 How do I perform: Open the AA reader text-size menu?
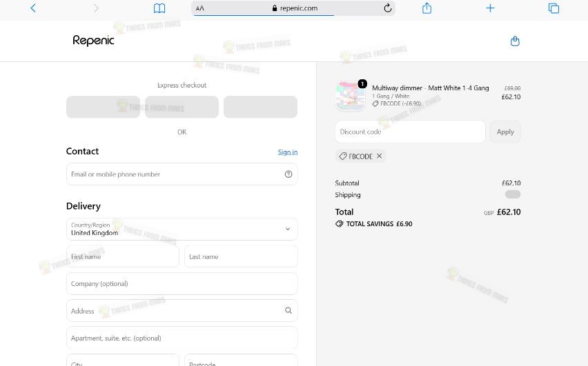click(x=200, y=8)
